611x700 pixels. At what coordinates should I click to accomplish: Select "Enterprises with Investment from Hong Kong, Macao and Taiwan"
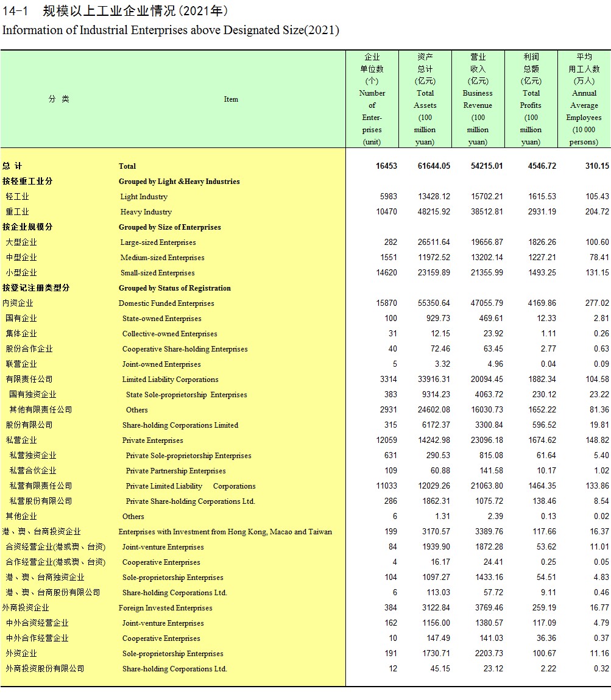coord(225,532)
